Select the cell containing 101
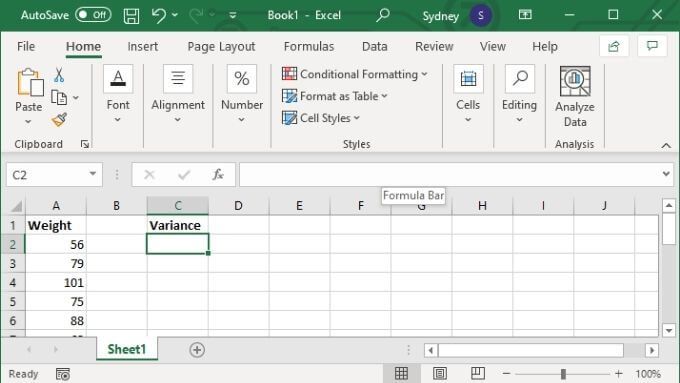The height and width of the screenshot is (383, 680). click(56, 282)
